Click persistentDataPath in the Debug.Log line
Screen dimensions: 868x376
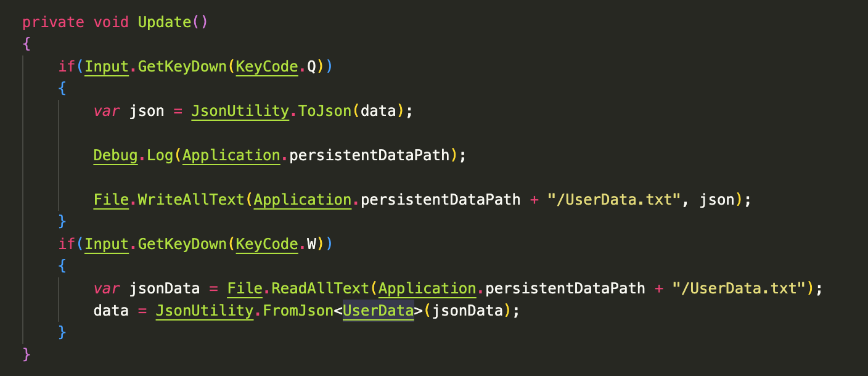coord(369,155)
